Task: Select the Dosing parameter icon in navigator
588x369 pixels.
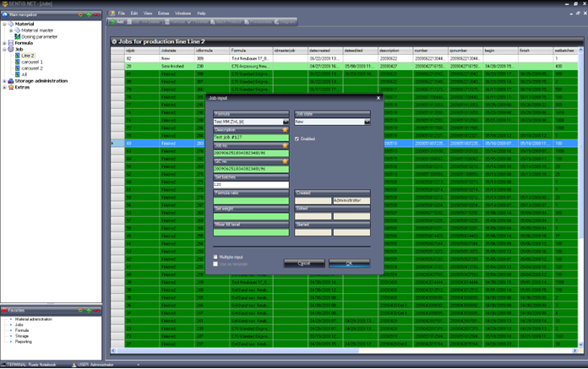Action: coord(17,36)
